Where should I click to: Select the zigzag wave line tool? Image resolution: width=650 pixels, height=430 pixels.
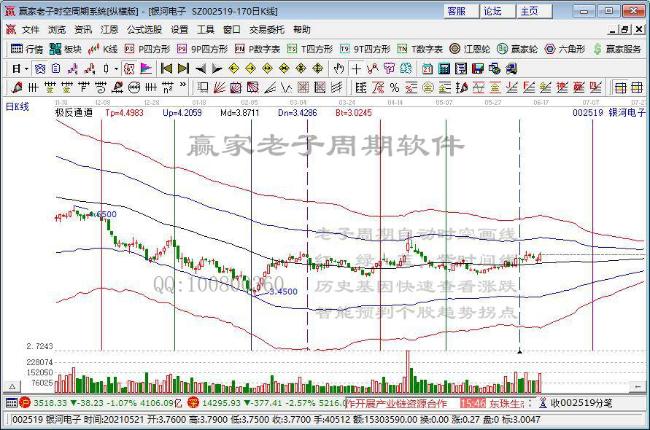click(286, 87)
